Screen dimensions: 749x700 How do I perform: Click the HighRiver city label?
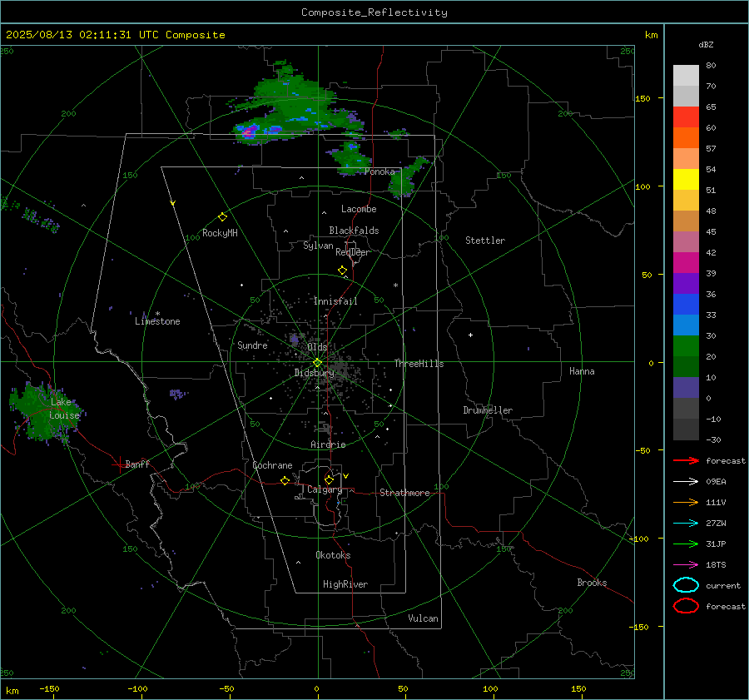[x=345, y=584]
